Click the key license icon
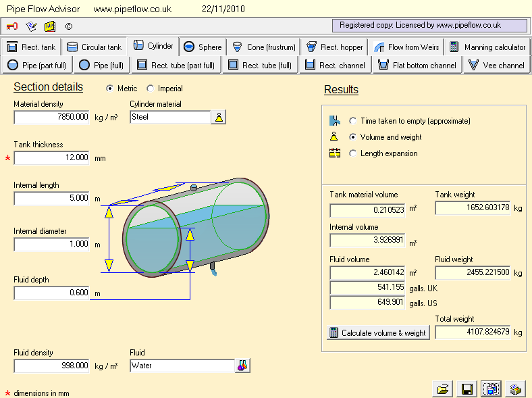 [x=12, y=26]
